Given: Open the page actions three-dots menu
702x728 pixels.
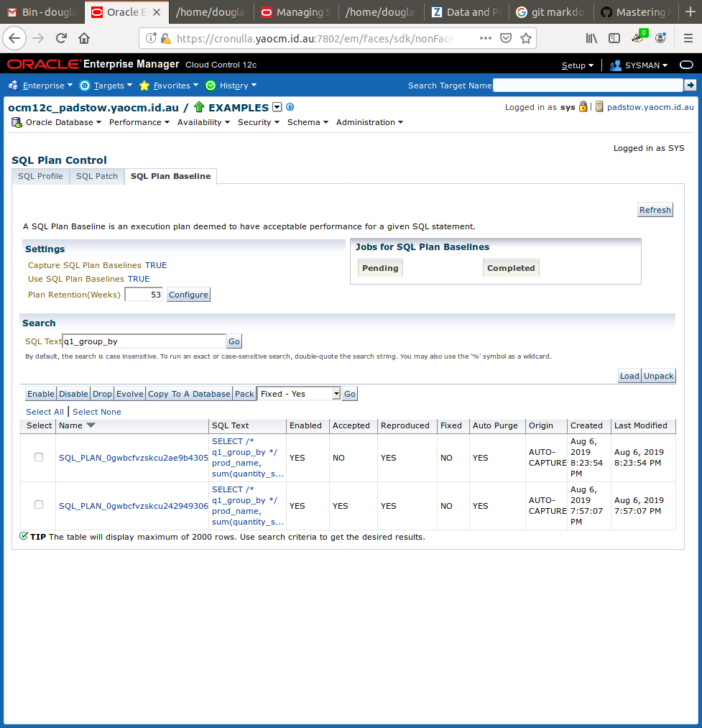Looking at the screenshot, I should (486, 38).
